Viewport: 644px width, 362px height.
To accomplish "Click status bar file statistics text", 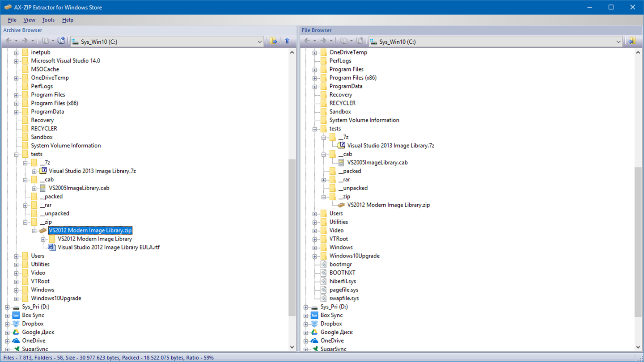I will point(108,358).
